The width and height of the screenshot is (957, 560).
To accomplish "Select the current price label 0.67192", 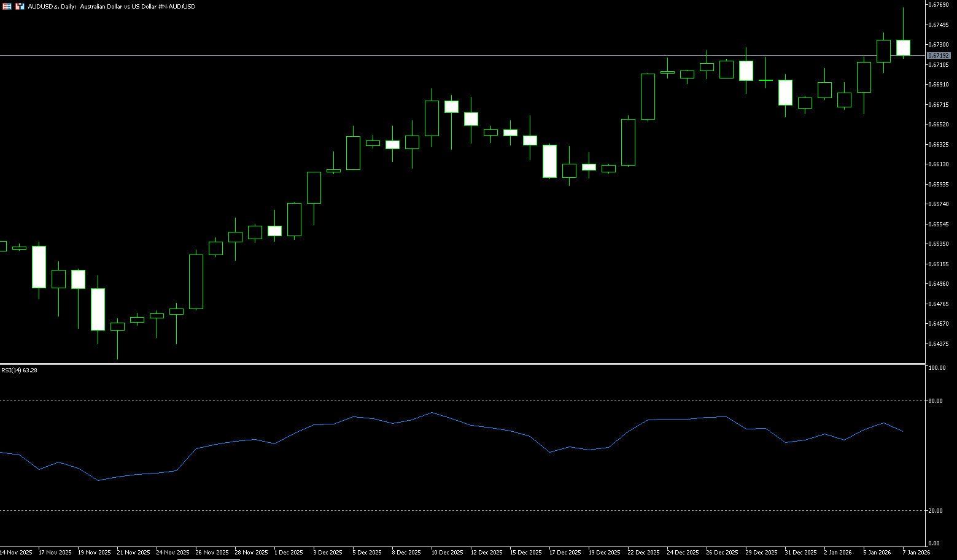I will click(x=939, y=56).
